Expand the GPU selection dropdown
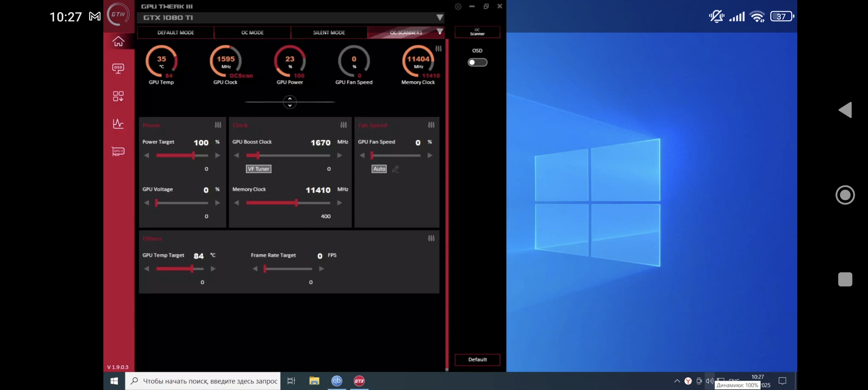 (439, 18)
